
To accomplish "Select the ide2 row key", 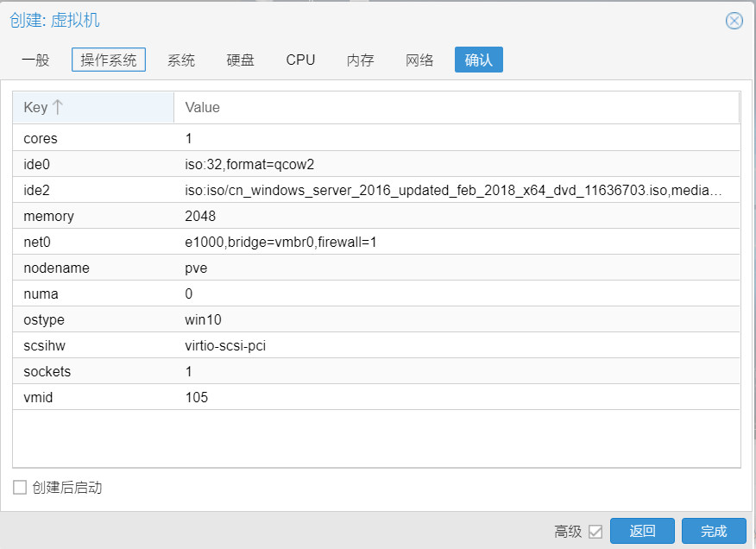I will pyautogui.click(x=36, y=191).
